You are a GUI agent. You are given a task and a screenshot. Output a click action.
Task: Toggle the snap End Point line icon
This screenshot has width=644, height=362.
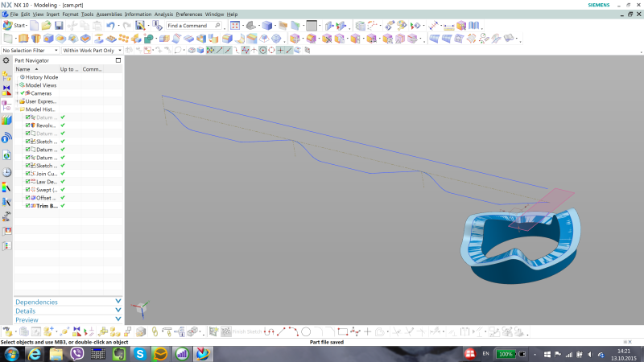[219, 50]
